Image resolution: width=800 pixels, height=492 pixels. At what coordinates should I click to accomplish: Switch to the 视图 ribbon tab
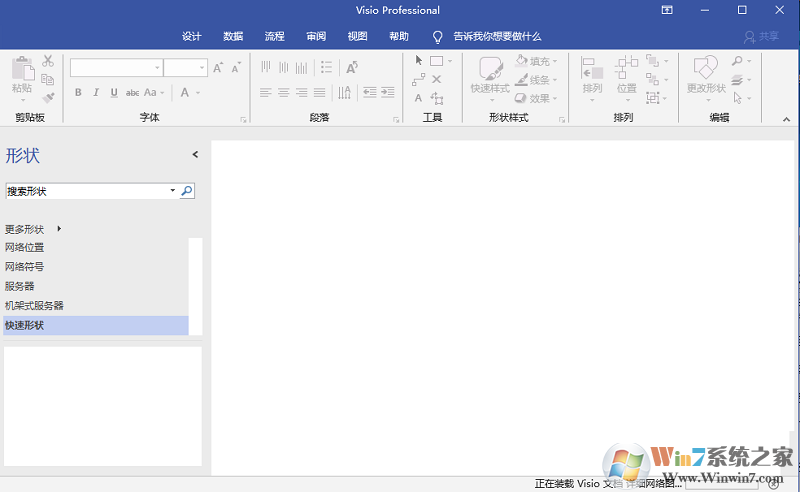pos(357,36)
